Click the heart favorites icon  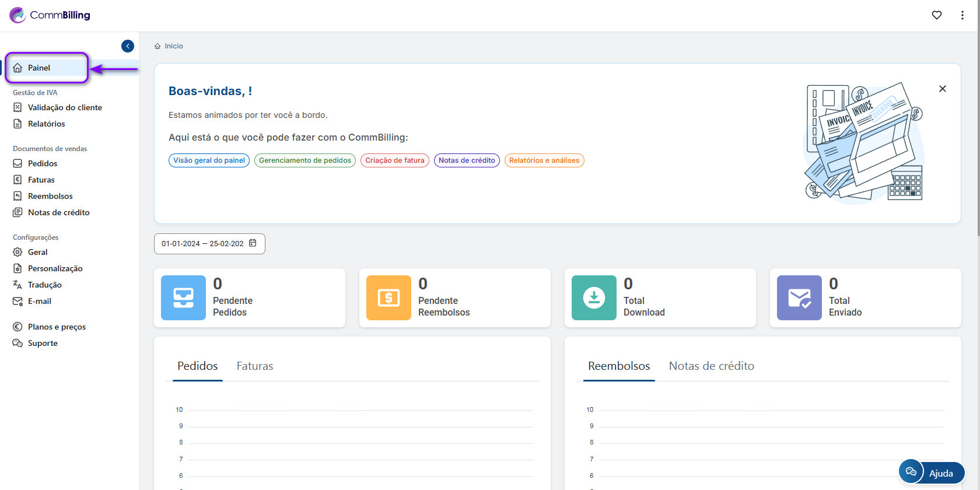coord(937,15)
